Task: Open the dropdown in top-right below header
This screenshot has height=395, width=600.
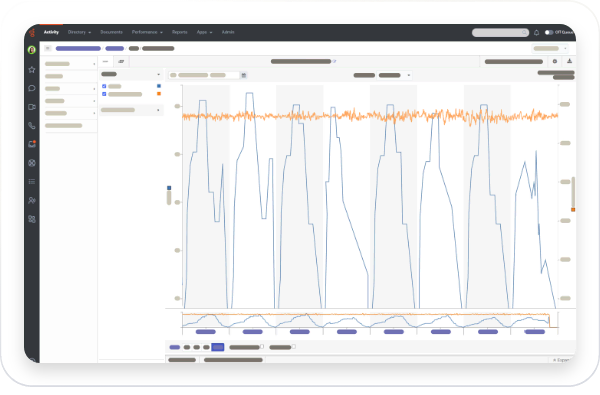Action: pyautogui.click(x=550, y=49)
